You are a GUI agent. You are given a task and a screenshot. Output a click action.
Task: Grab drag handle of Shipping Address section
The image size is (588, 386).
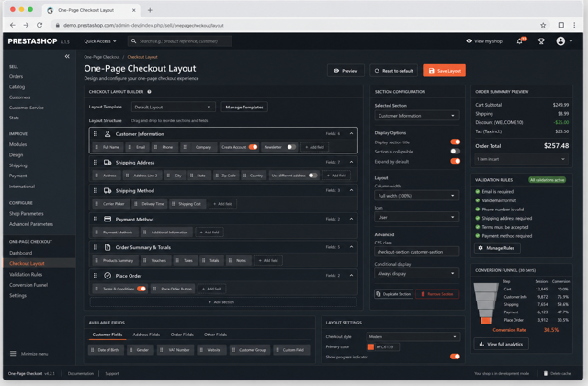tap(96, 162)
